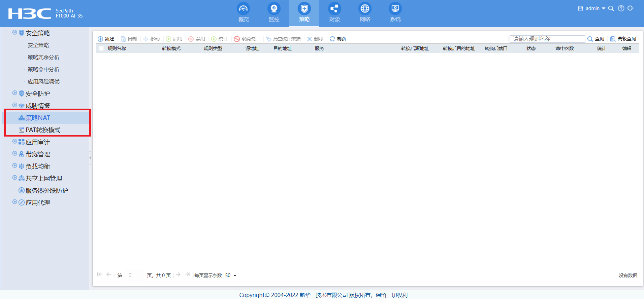This screenshot has height=299, width=644.
Task: Focus the rule name search field
Action: click(x=547, y=39)
